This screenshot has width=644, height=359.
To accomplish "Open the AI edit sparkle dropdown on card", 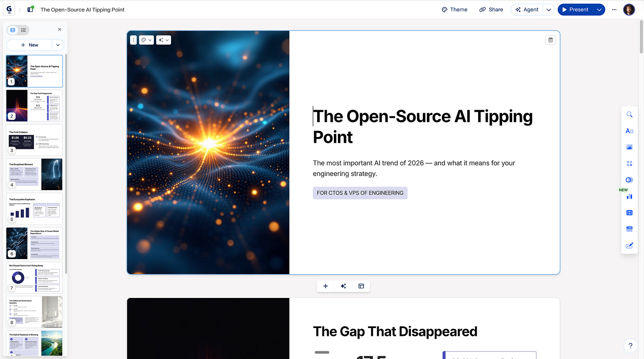I will 164,40.
